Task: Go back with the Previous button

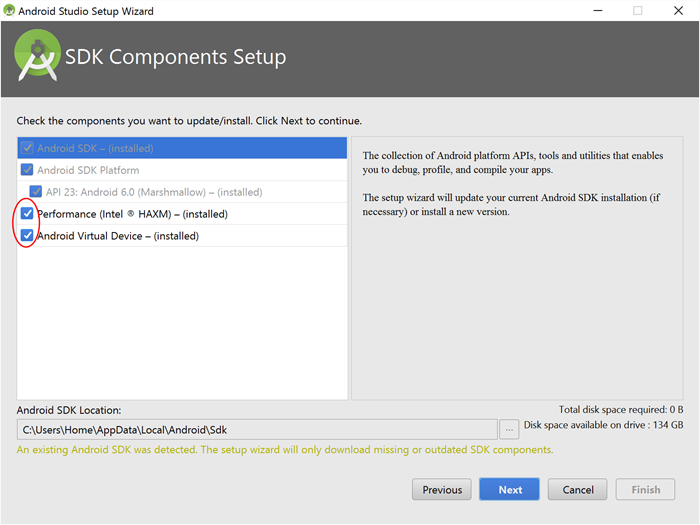Action: click(x=442, y=490)
